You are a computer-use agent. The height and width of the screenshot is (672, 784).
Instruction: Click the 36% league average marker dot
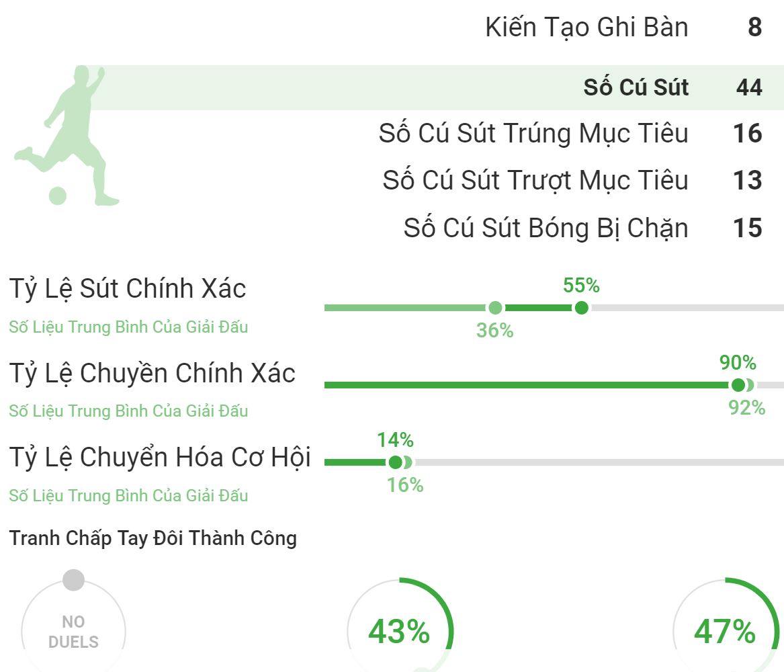click(495, 308)
